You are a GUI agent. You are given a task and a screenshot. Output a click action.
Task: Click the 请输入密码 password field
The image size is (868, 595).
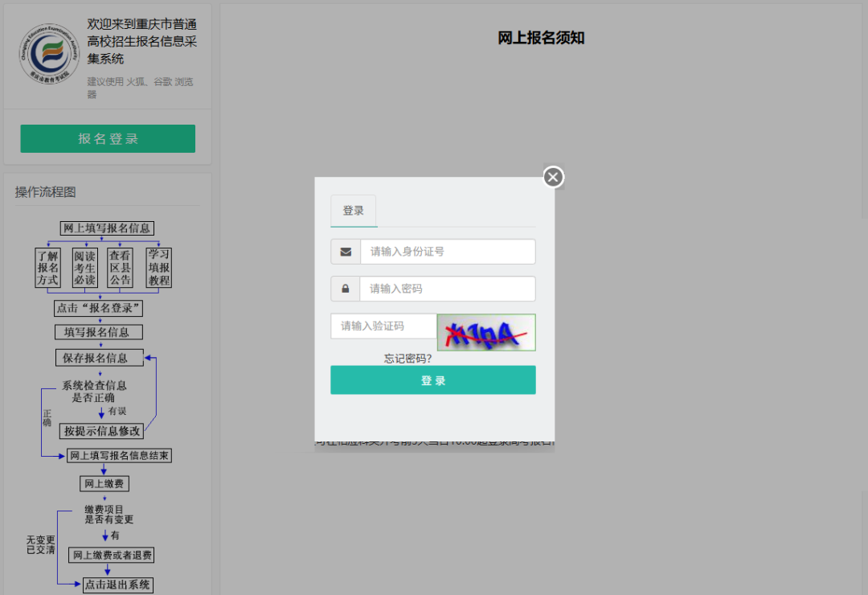[448, 288]
